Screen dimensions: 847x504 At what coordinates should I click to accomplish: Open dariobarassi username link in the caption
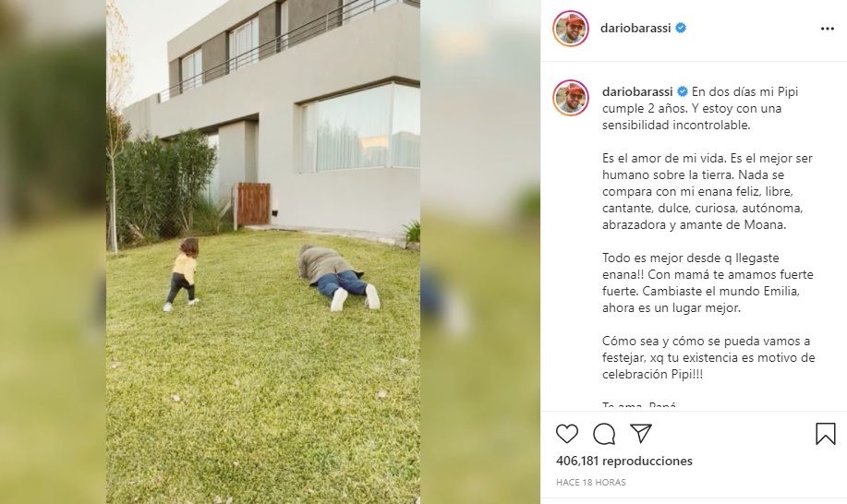637,91
